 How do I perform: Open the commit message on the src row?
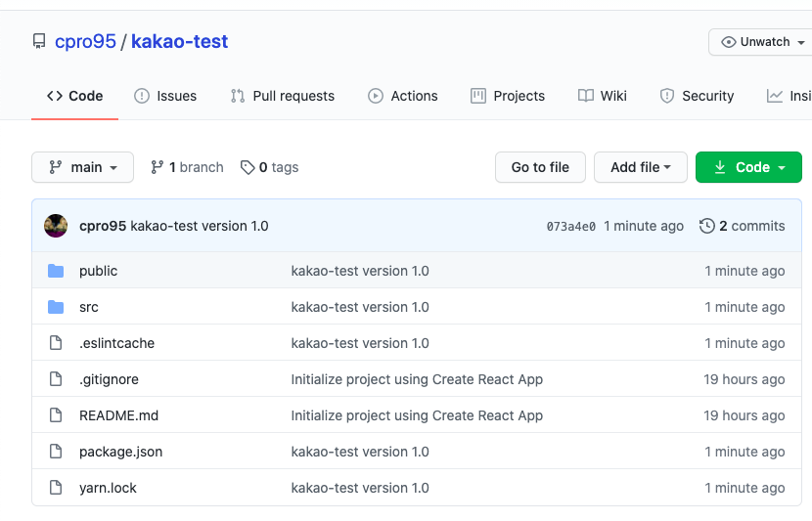pos(360,307)
